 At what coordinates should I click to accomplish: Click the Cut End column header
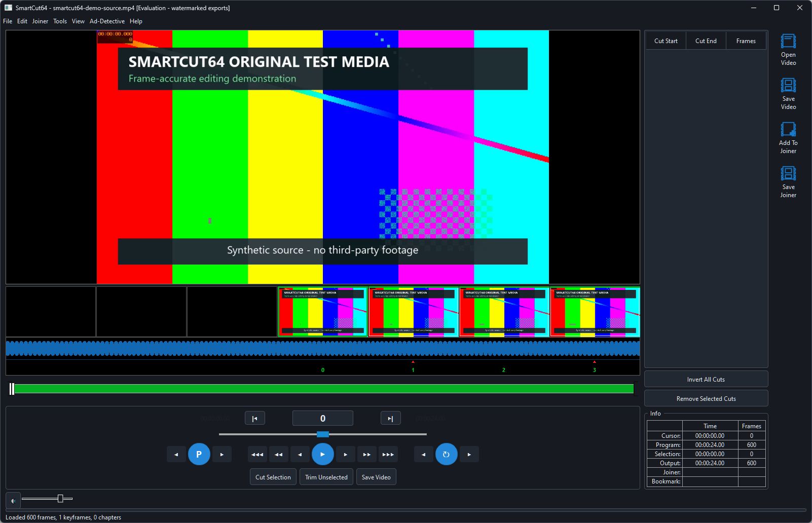coord(706,41)
